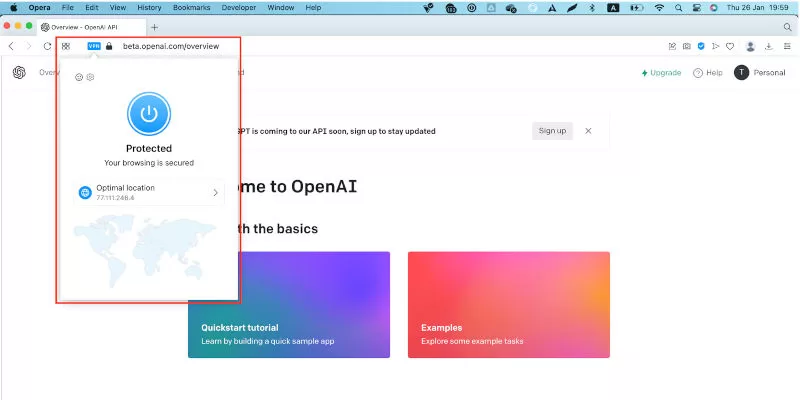This screenshot has height=400, width=800.
Task: Click the VPN feedback smiley icon
Action: [79, 77]
